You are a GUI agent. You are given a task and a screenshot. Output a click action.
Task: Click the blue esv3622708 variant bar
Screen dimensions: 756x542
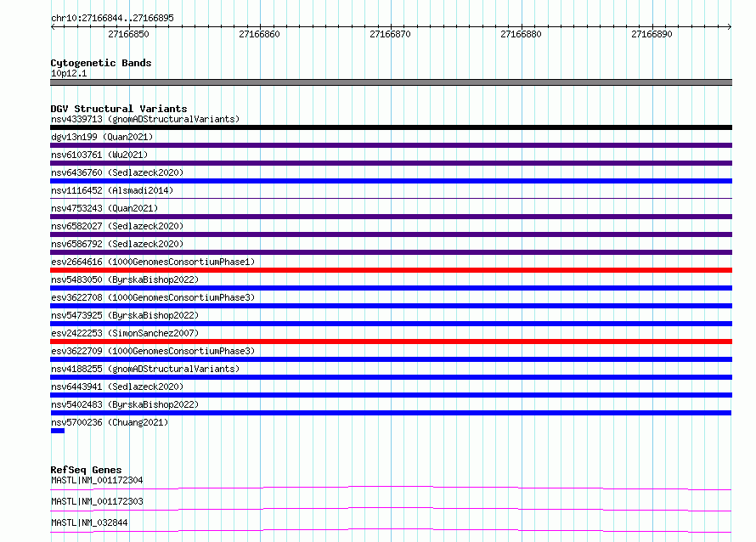tap(391, 306)
